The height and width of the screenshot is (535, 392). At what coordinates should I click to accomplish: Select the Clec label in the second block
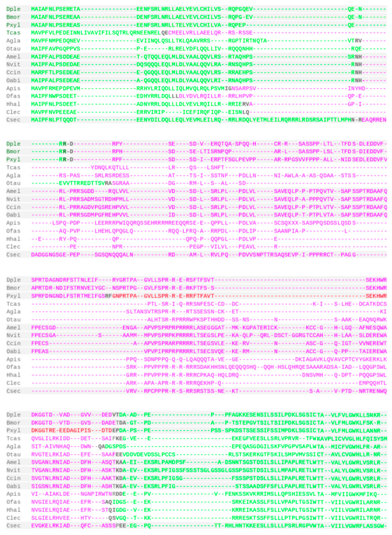coord(13,247)
